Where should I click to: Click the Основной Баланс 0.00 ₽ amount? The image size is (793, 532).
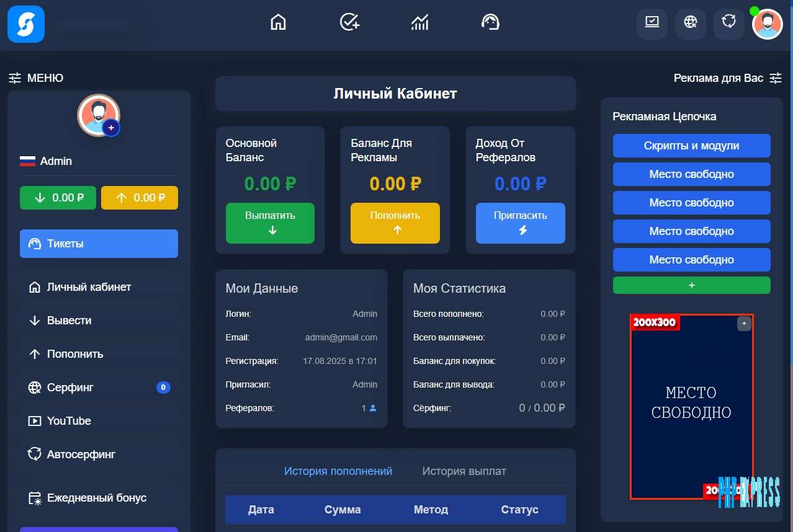tap(270, 184)
